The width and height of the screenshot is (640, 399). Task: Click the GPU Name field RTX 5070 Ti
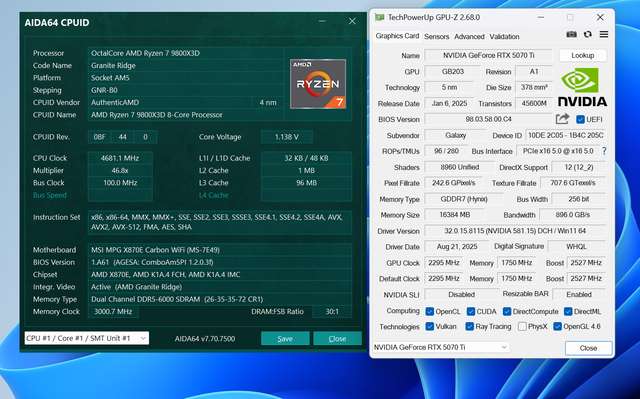[x=489, y=55]
